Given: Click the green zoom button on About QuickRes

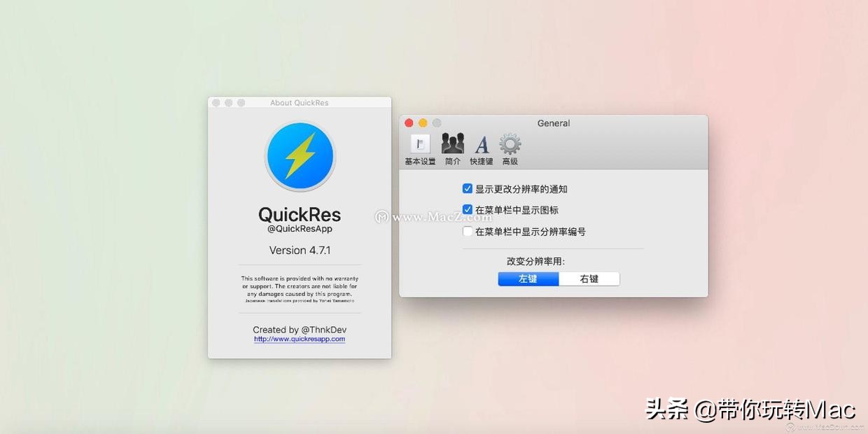Looking at the screenshot, I should click(x=239, y=102).
